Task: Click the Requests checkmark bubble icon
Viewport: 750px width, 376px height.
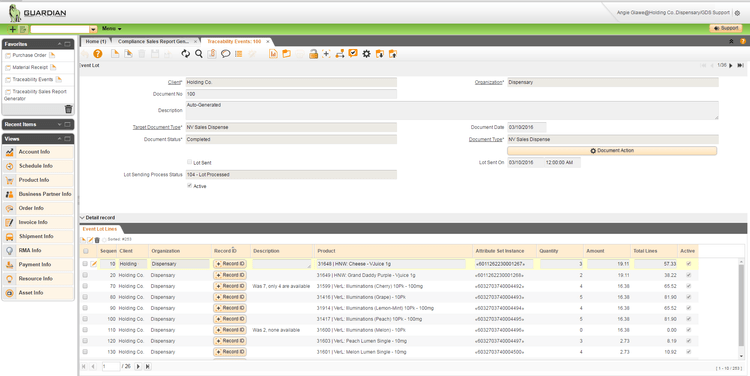Action: (353, 54)
